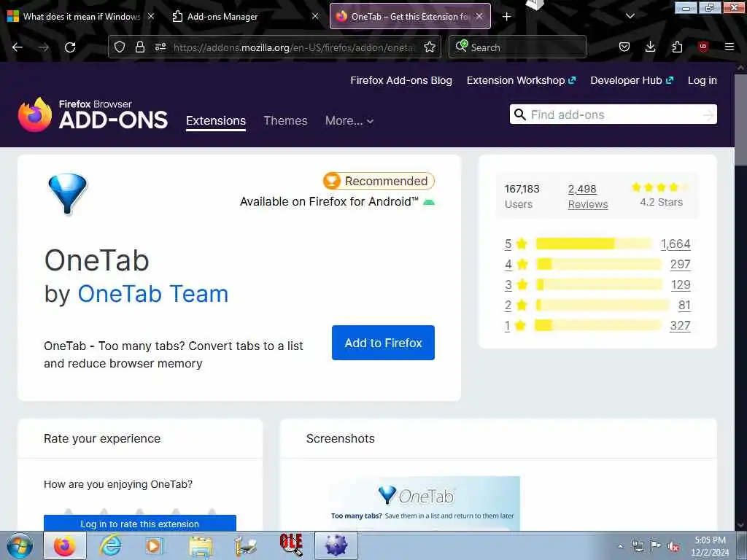Open a new tab
Viewport: 747px width, 560px height.
coord(506,17)
